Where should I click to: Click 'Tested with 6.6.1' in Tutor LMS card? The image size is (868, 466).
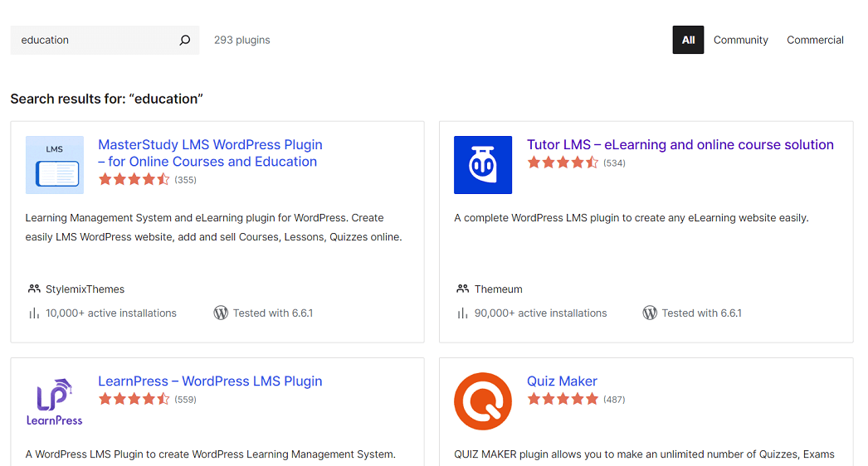click(701, 313)
